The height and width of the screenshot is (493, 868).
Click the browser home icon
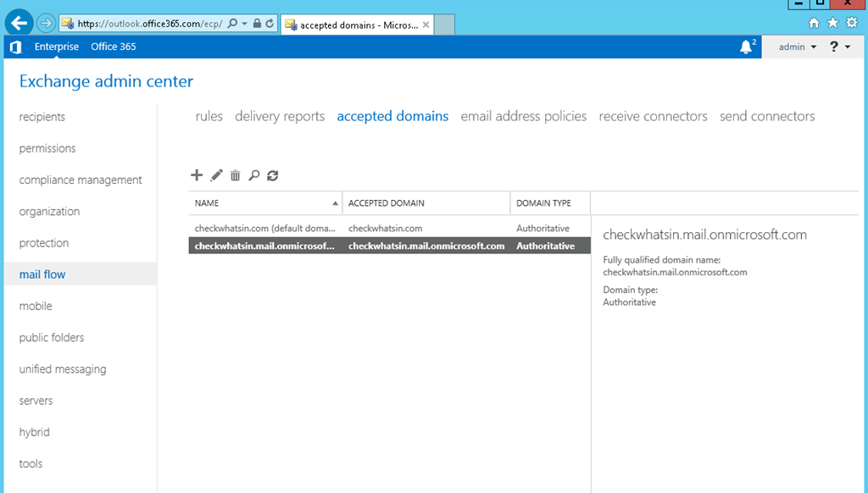pyautogui.click(x=814, y=23)
